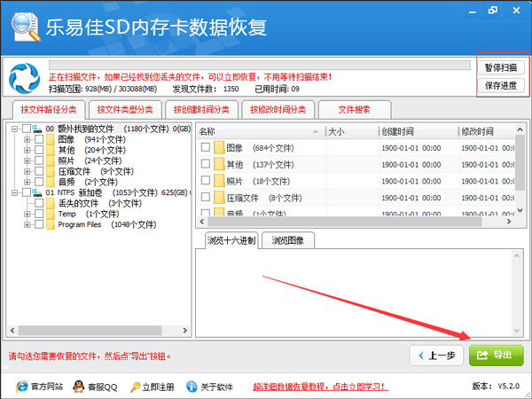Open the 超详细数据恢复教程 link
This screenshot has width=532, height=399.
(x=319, y=387)
